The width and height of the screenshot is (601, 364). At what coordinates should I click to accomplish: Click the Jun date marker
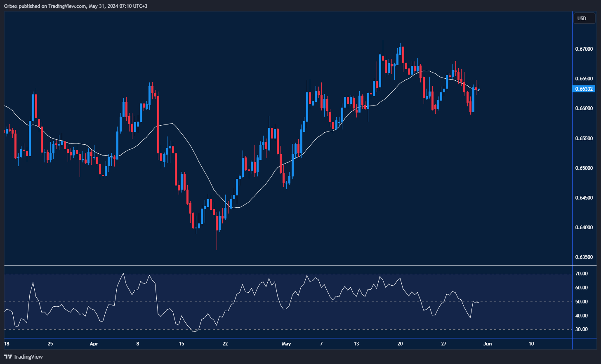[x=488, y=344]
